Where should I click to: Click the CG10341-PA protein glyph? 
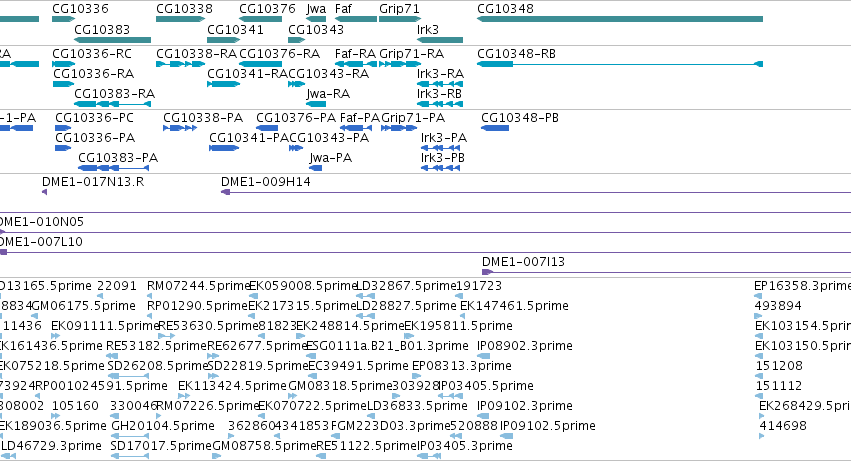224,148
